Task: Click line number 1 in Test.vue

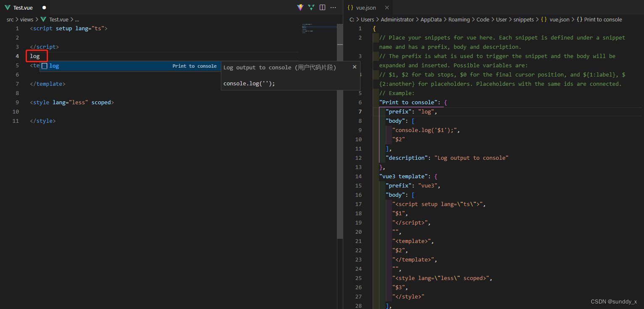Action: click(17, 29)
